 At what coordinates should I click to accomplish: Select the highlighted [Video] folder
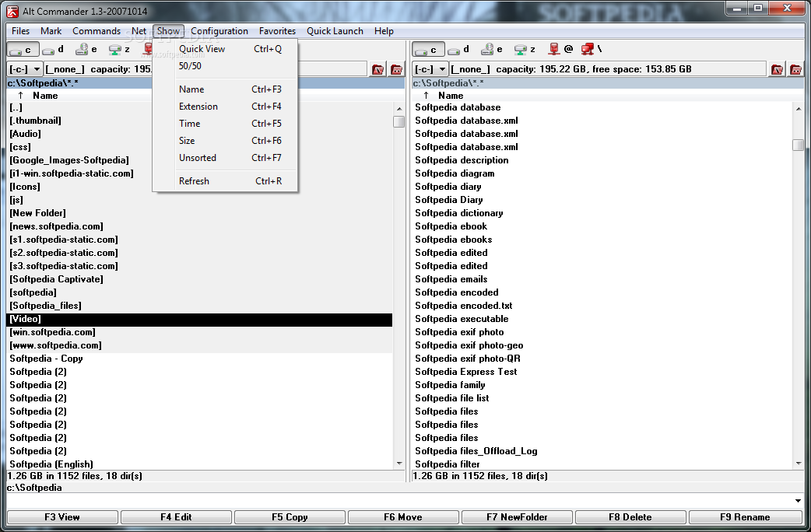pos(200,319)
